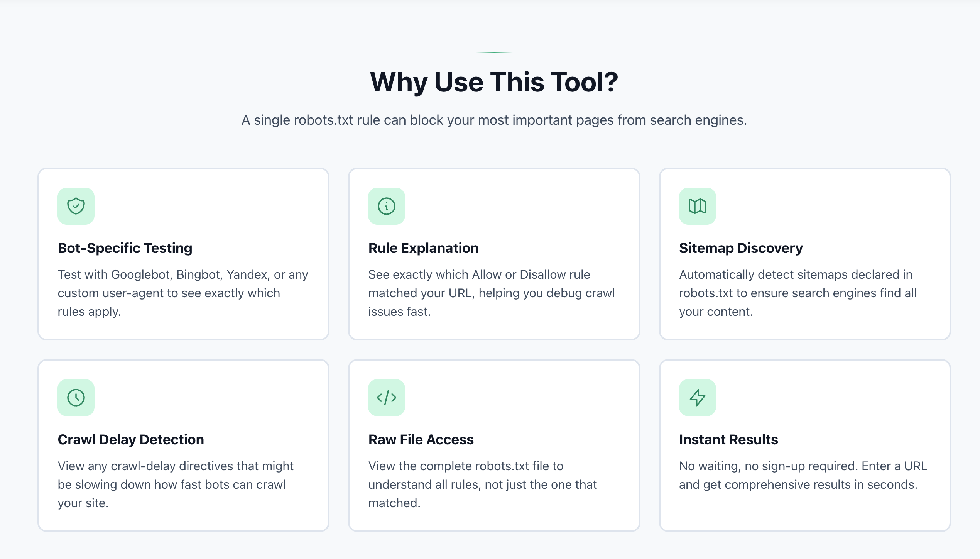Select the subtitle about robots.txt blocking pages
980x559 pixels.
click(x=494, y=120)
